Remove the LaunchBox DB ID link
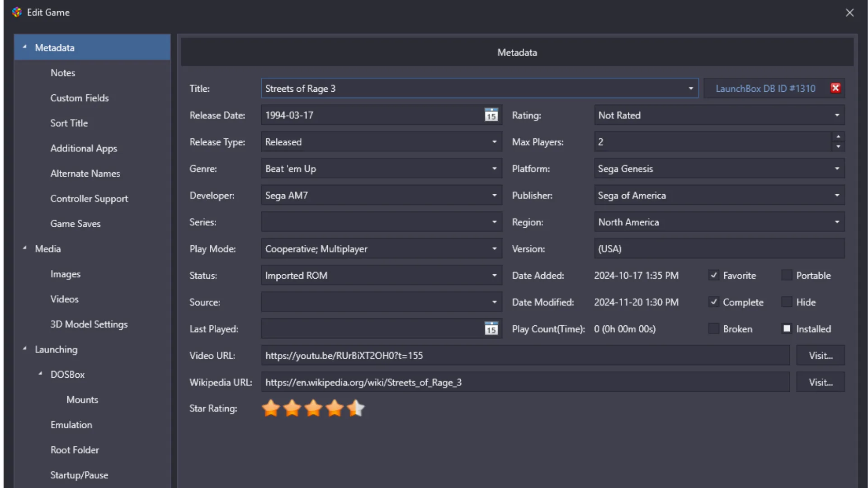The image size is (868, 488). 835,88
